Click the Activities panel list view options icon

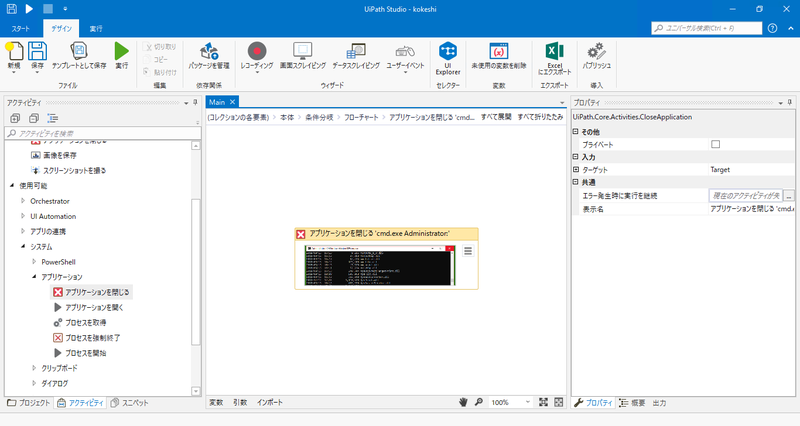53,118
